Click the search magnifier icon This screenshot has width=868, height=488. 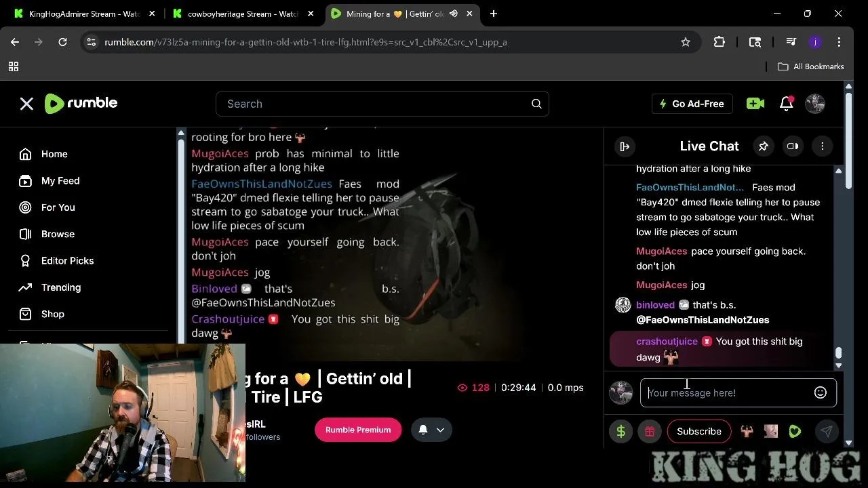point(536,104)
